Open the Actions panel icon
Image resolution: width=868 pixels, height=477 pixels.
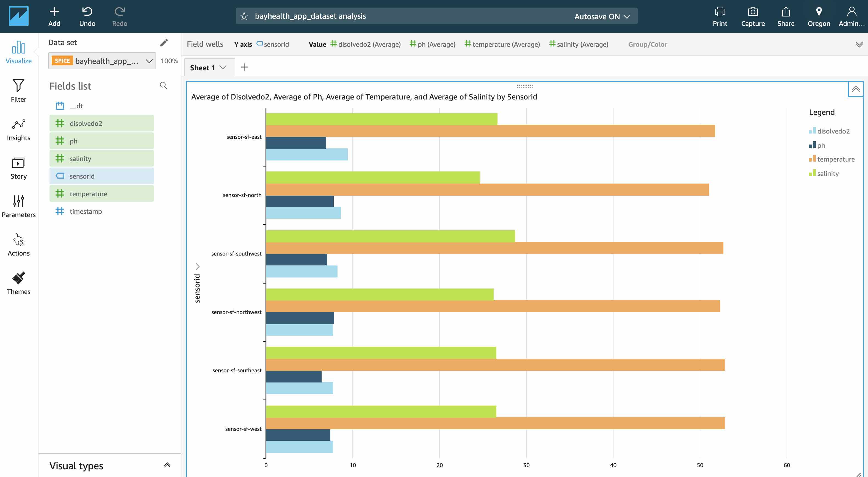coord(18,240)
